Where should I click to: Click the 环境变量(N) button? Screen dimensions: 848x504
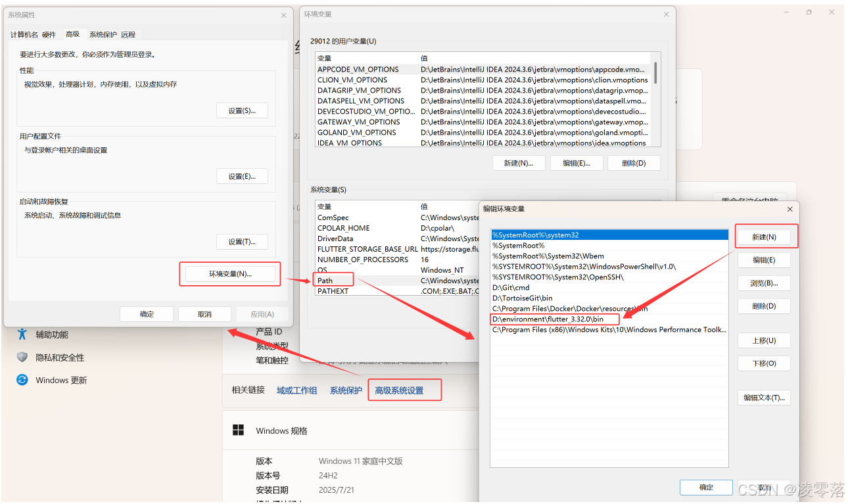tap(229, 274)
